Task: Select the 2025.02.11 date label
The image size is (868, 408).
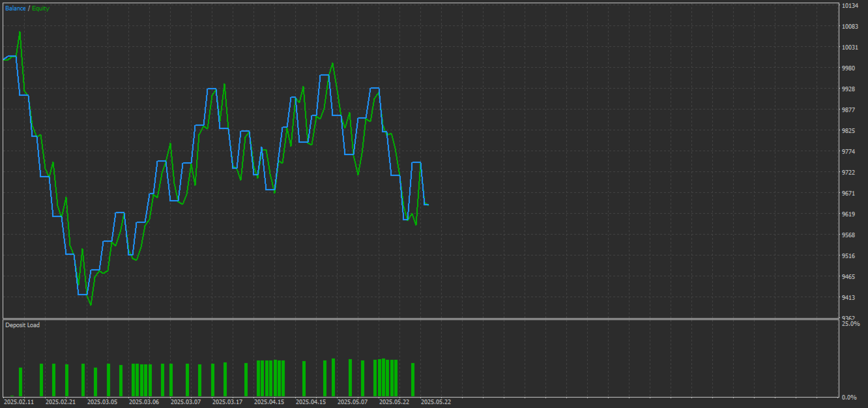Action: coord(18,402)
